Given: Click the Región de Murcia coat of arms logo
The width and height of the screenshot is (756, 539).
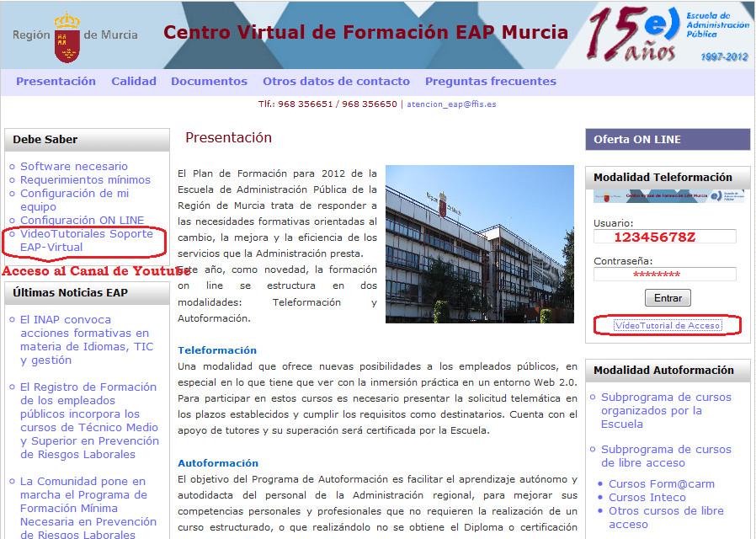Looking at the screenshot, I should pos(67,39).
